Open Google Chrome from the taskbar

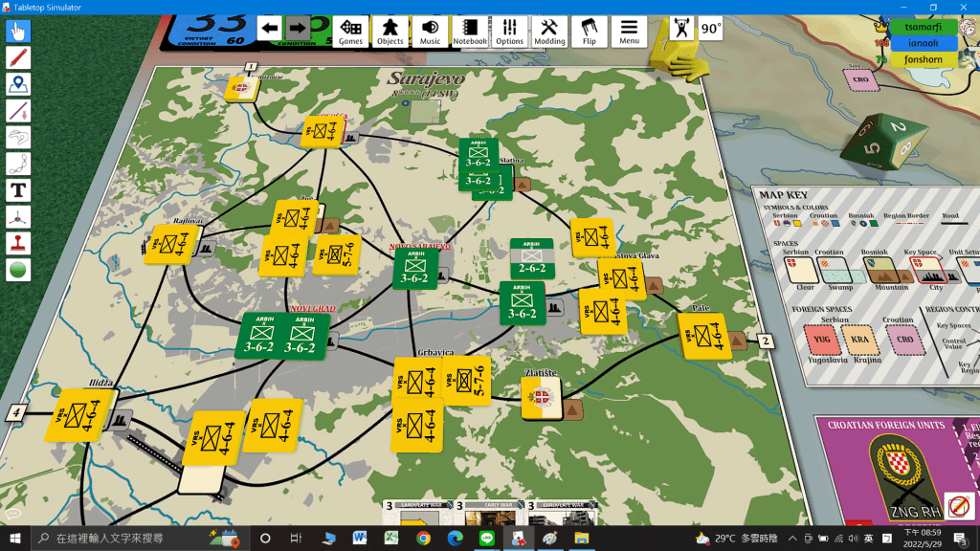pos(423,538)
